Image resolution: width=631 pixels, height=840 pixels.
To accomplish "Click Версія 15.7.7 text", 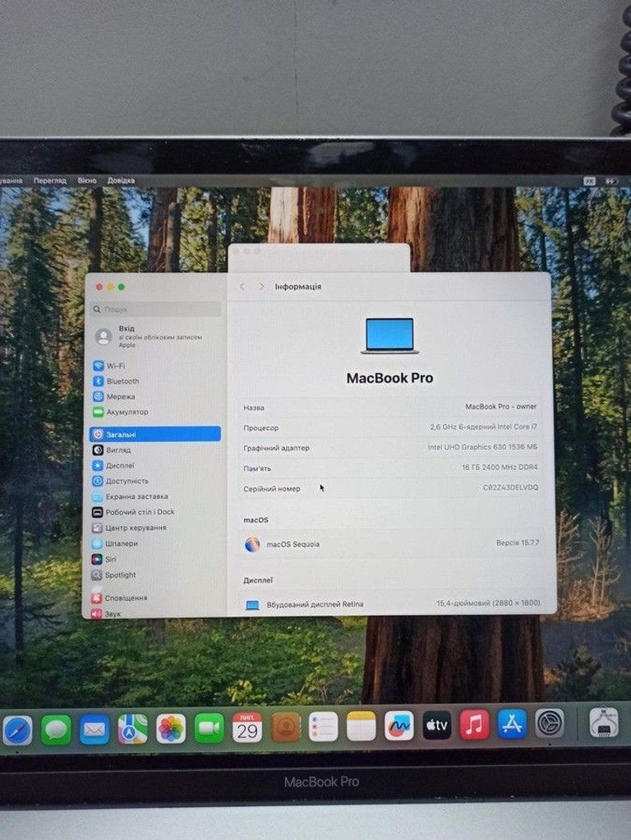I will 518,542.
